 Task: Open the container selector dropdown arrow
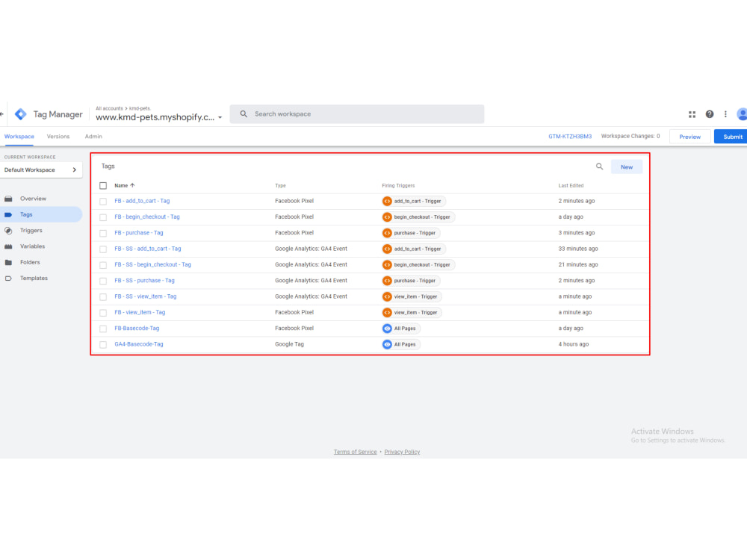click(x=220, y=118)
